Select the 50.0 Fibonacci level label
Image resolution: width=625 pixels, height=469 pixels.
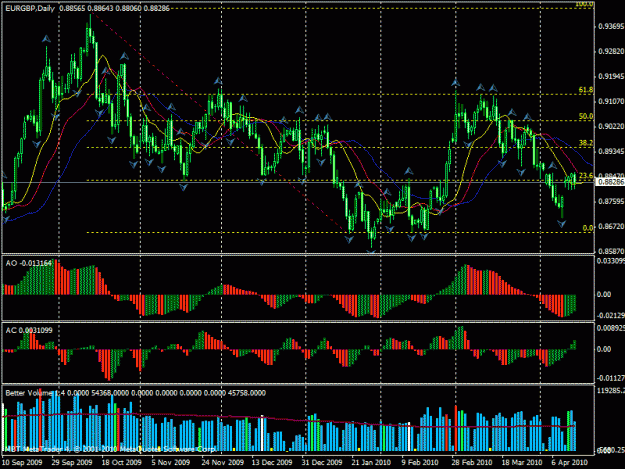586,116
